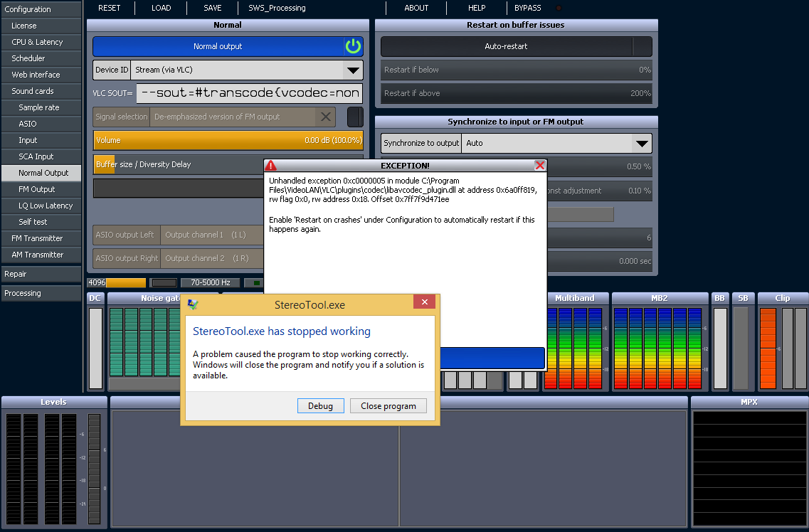The width and height of the screenshot is (809, 532).
Task: Click the MB2 meter panel header
Action: click(x=660, y=298)
